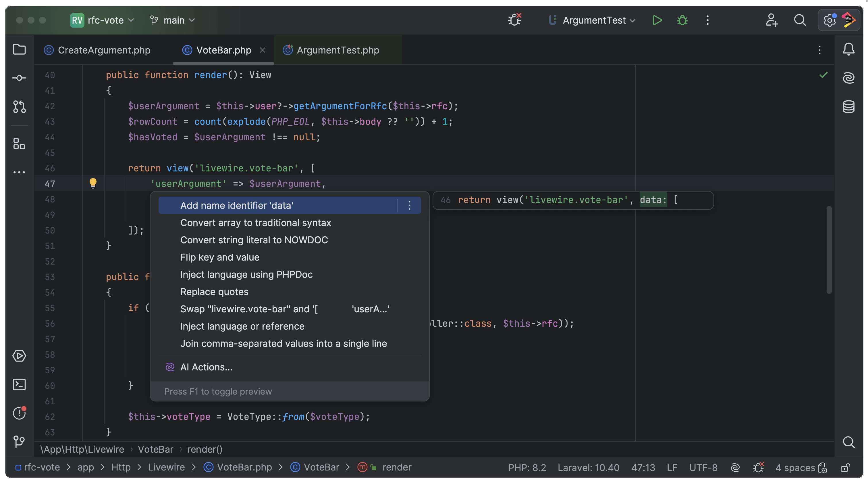The width and height of the screenshot is (868, 482).
Task: Open the Project tool window folder icon
Action: pos(19,49)
